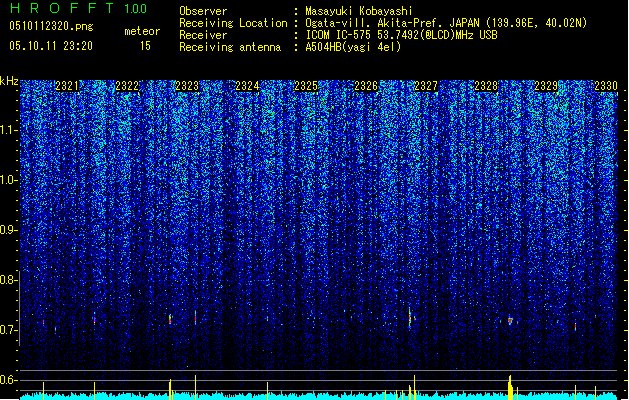629x400 pixels.
Task: Click observer name Masayuki Kobayashi
Action: click(359, 11)
